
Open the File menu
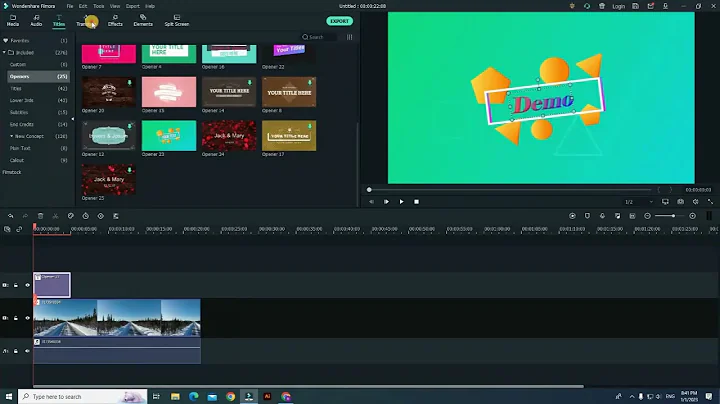tap(70, 6)
